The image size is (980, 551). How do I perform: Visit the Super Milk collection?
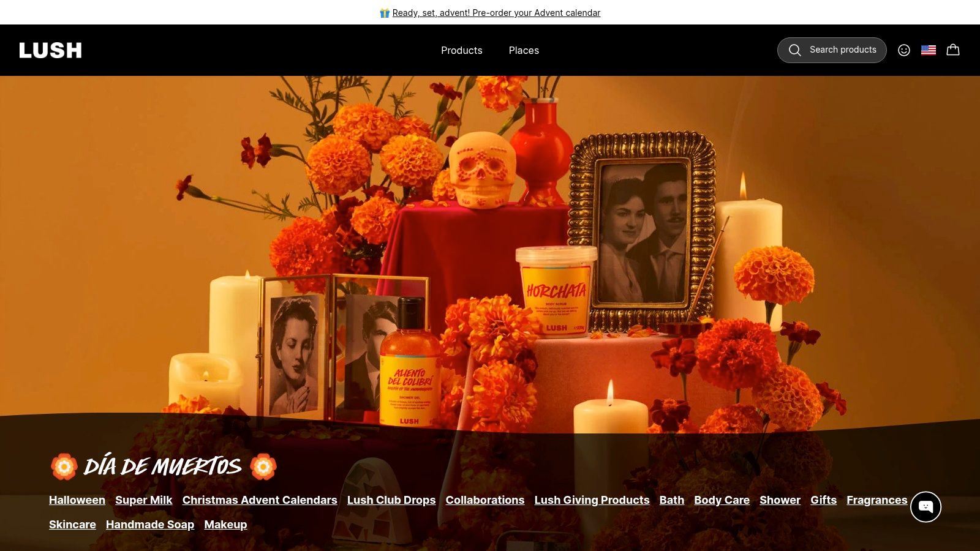[144, 500]
